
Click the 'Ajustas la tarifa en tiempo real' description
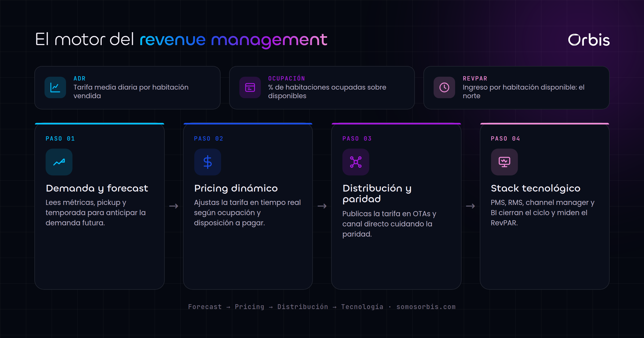(247, 212)
